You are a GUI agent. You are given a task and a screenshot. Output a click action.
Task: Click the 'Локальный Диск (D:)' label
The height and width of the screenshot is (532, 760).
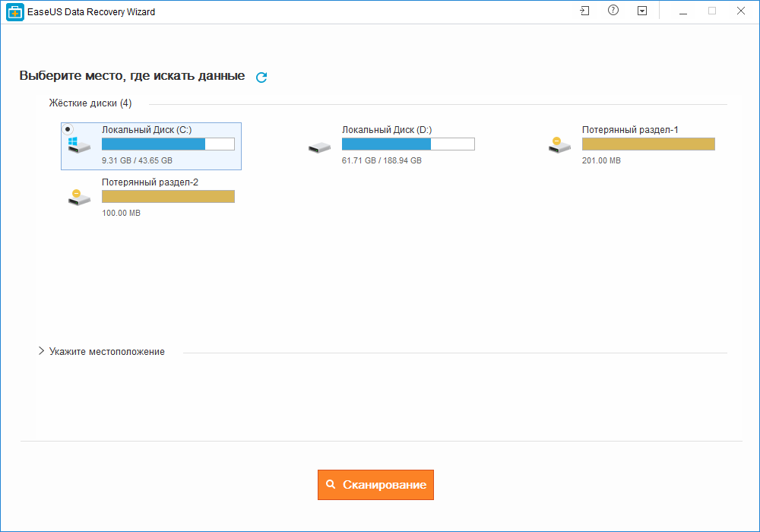[387, 130]
